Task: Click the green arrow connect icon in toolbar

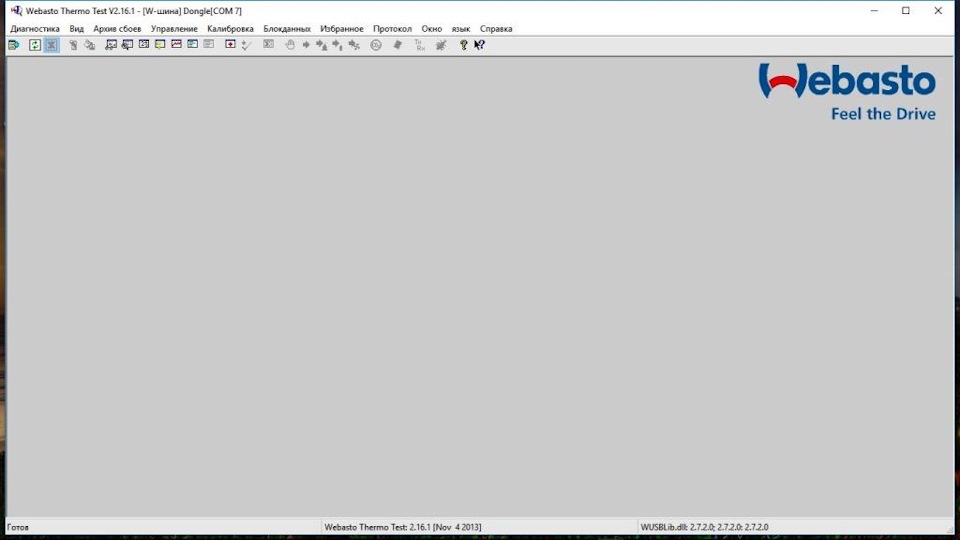Action: (x=13, y=45)
